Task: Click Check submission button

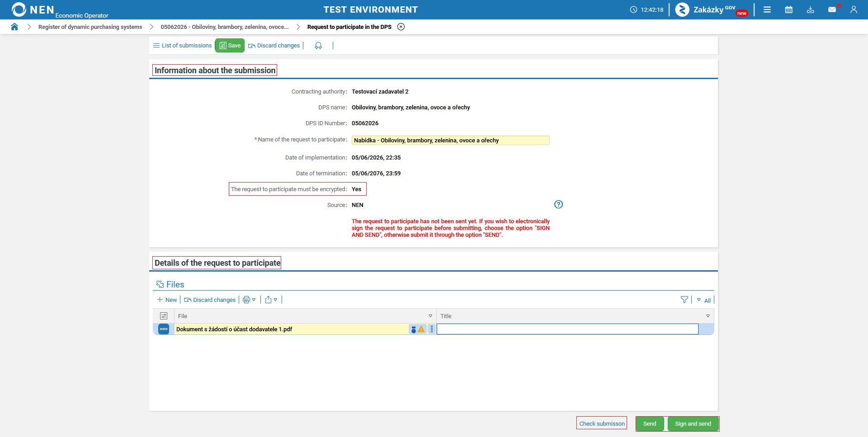Action: [602, 423]
